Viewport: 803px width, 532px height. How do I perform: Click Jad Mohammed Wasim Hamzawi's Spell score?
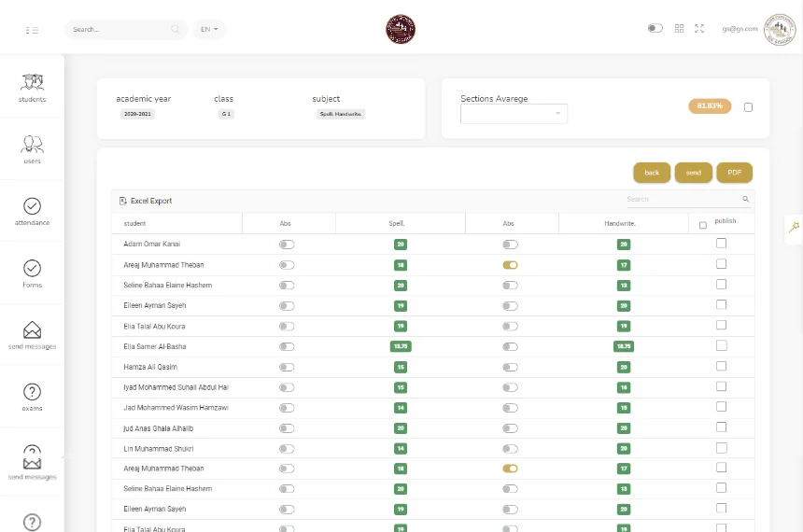click(401, 408)
